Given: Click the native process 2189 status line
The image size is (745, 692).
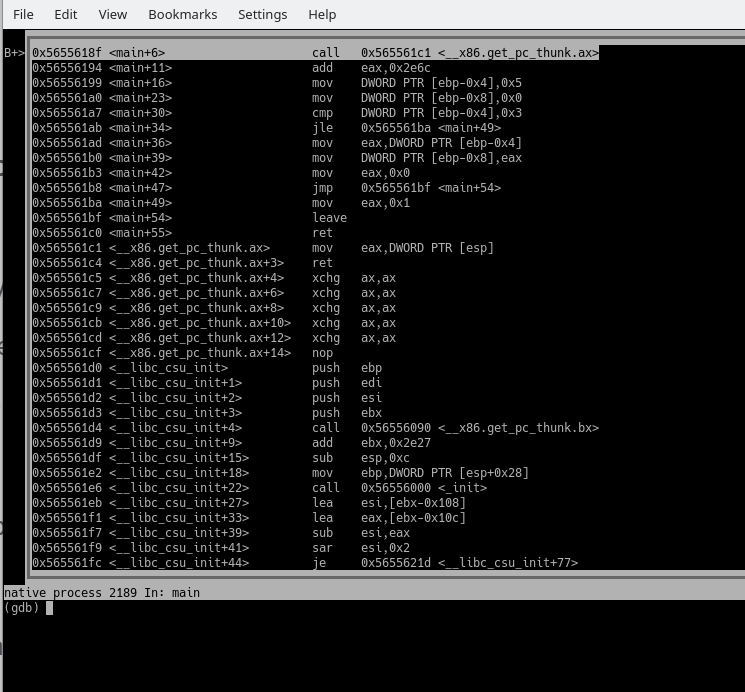Looking at the screenshot, I should (102, 593).
